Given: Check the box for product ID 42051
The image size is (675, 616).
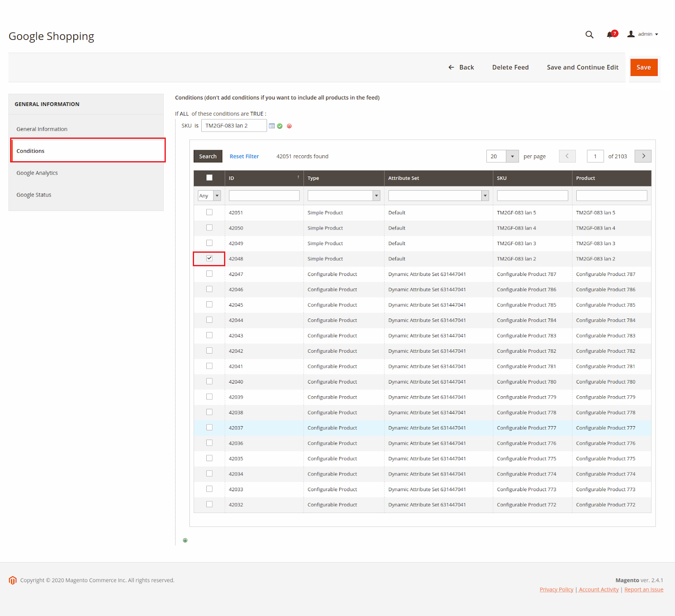Looking at the screenshot, I should (209, 212).
